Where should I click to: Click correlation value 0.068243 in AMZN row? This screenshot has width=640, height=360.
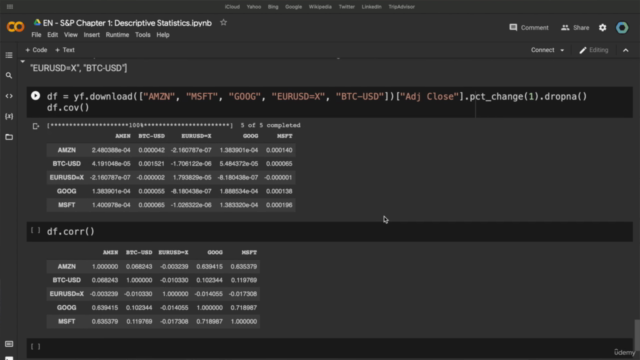(x=139, y=267)
